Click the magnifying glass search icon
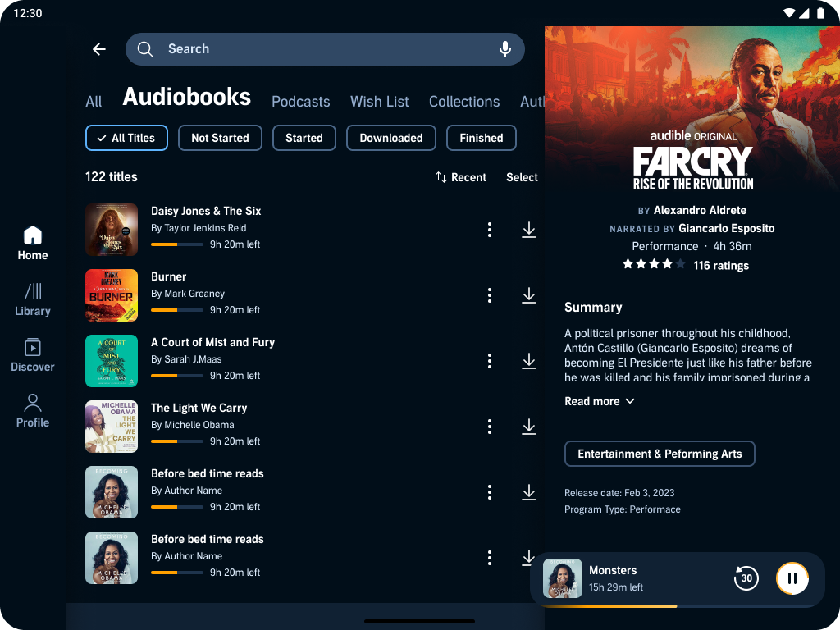 click(144, 48)
